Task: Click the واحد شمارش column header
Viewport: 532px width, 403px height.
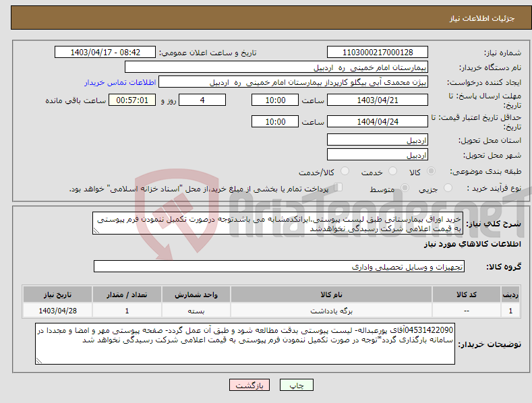Action: coord(196,294)
